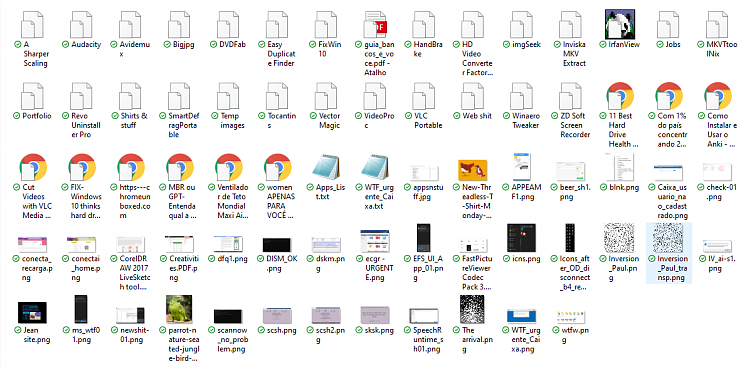
Task: Click the "imgSeek" label
Action: point(526,44)
